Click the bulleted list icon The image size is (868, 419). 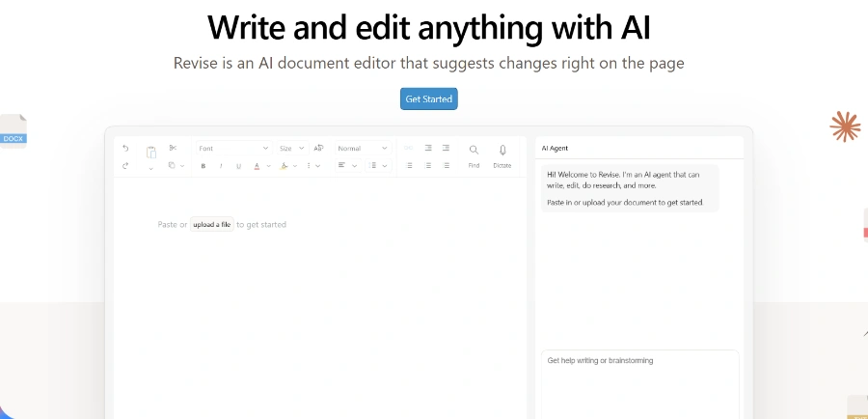tap(409, 166)
